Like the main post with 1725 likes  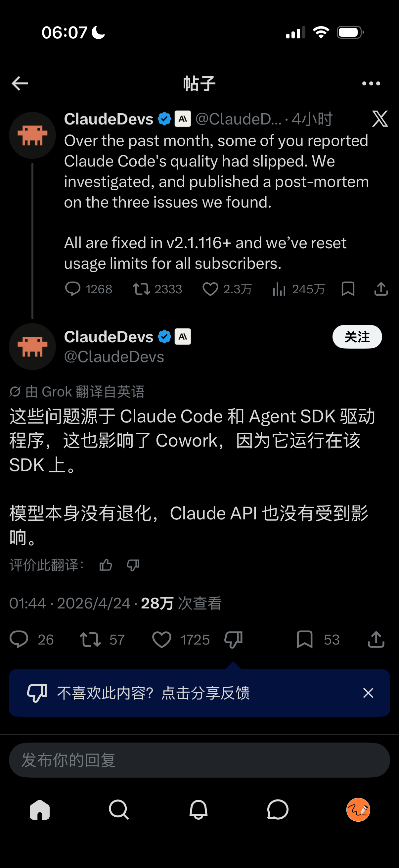(180, 640)
